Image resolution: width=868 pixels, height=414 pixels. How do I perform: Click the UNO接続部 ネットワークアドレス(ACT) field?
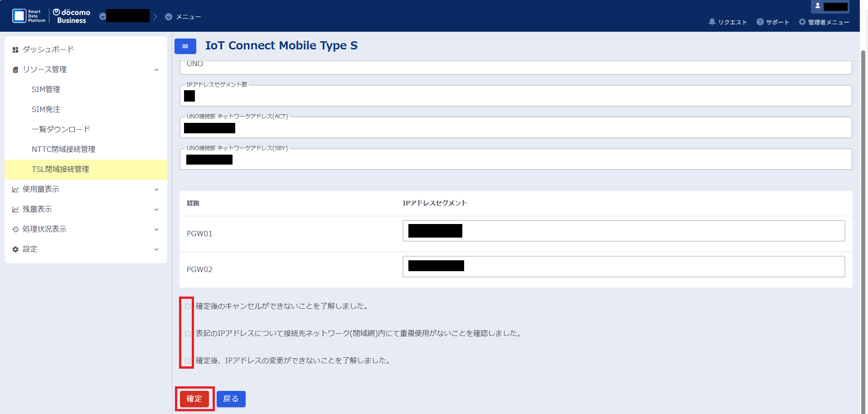click(x=516, y=127)
